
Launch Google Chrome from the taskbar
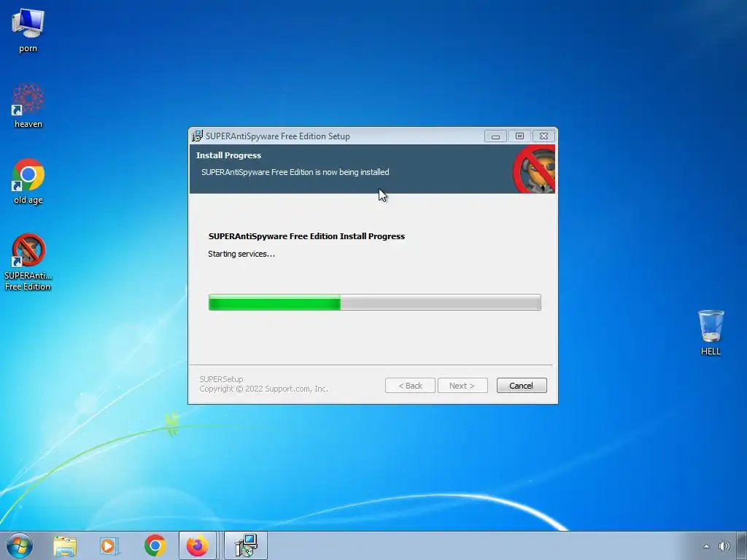[155, 545]
